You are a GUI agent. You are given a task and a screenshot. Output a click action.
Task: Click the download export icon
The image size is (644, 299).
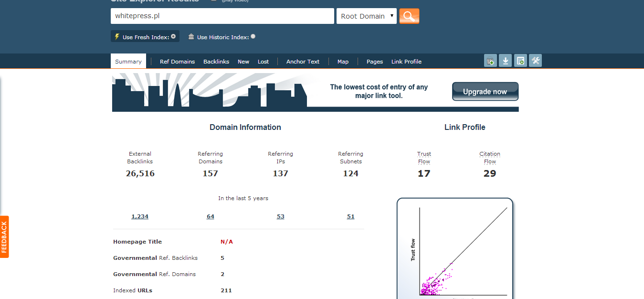[x=505, y=61]
